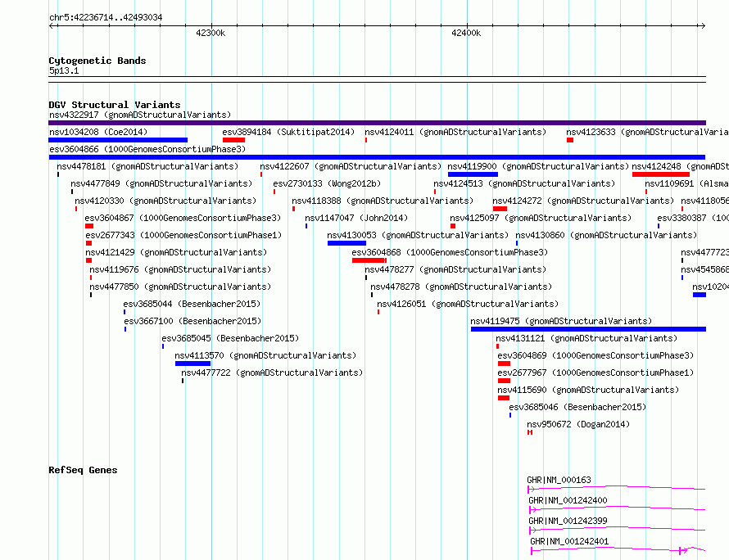
Task: Select GHR|NM_001242400 transcript
Action: tap(568, 500)
